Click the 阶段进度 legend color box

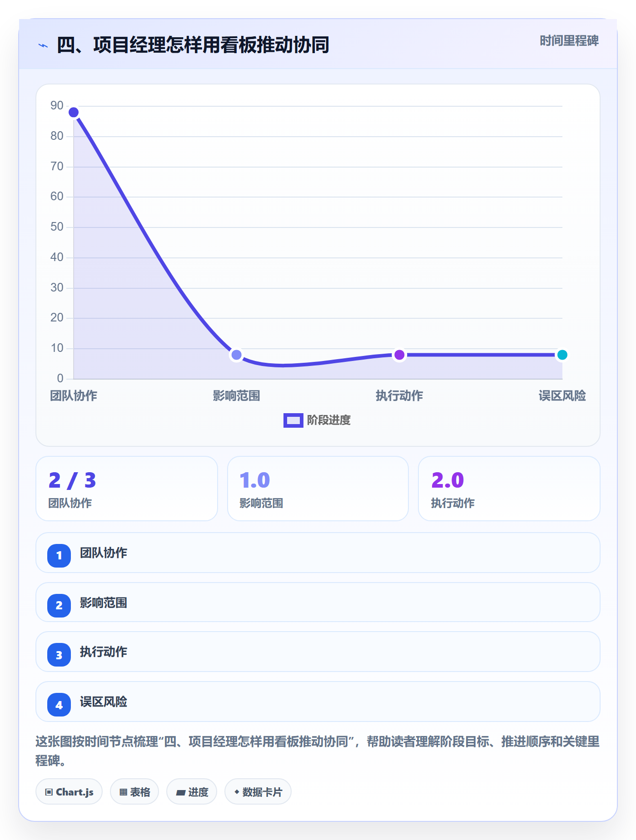(293, 420)
